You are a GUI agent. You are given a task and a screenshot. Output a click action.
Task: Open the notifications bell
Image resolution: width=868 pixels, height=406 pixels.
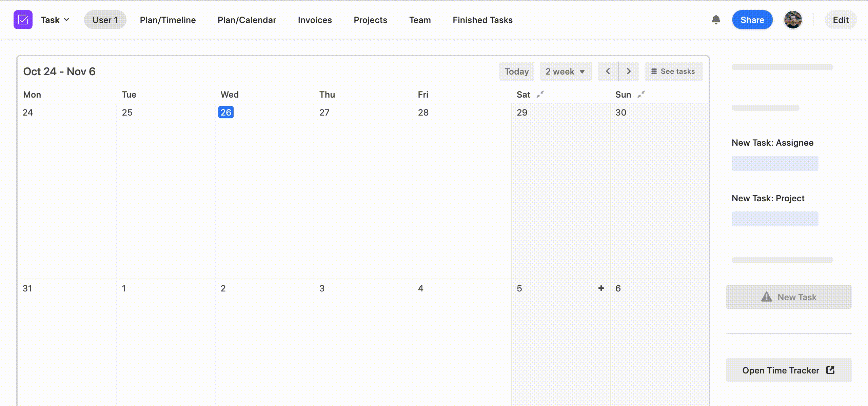716,20
